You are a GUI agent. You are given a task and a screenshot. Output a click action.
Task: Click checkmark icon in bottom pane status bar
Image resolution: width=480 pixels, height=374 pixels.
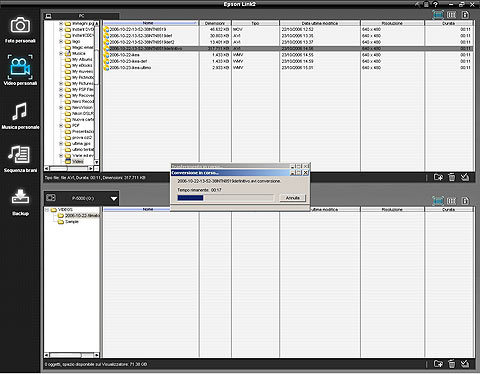pos(465,364)
